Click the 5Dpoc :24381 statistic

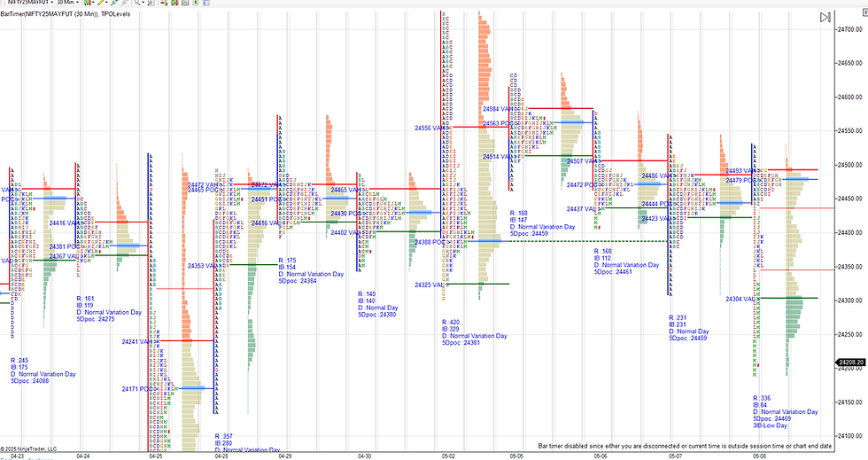click(x=461, y=342)
